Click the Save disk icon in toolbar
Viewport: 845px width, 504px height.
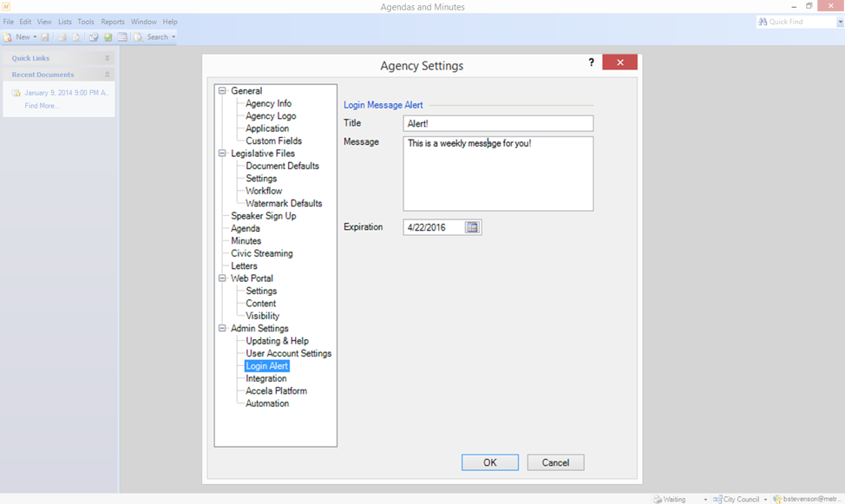(45, 37)
